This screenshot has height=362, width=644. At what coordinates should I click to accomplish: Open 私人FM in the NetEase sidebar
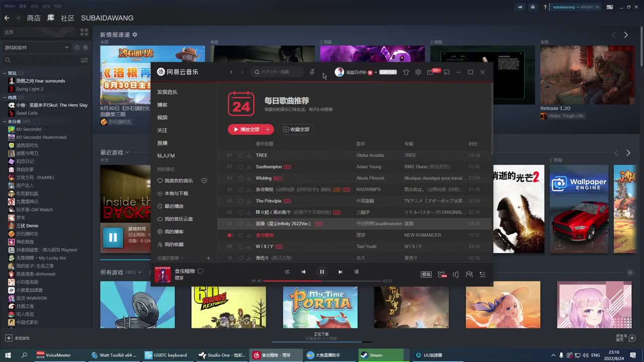click(166, 156)
